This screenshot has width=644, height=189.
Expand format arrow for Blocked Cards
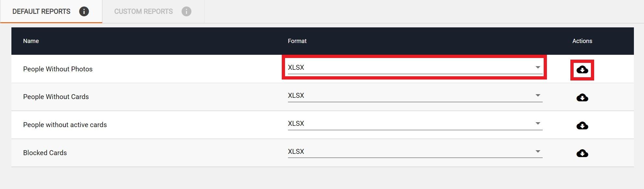tap(538, 152)
